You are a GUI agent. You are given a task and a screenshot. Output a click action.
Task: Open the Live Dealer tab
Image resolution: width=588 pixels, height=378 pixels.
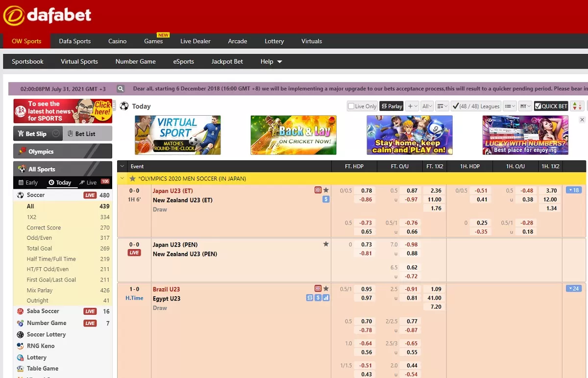(x=196, y=41)
